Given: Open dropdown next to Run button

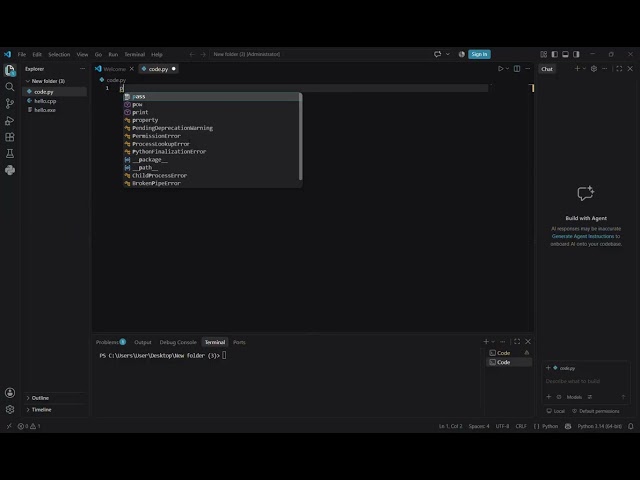Looking at the screenshot, I should [x=507, y=69].
